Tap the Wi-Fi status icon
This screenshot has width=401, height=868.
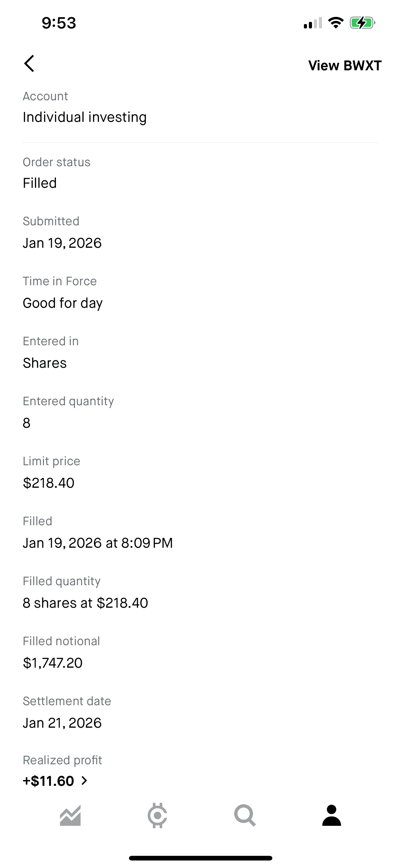tap(336, 23)
